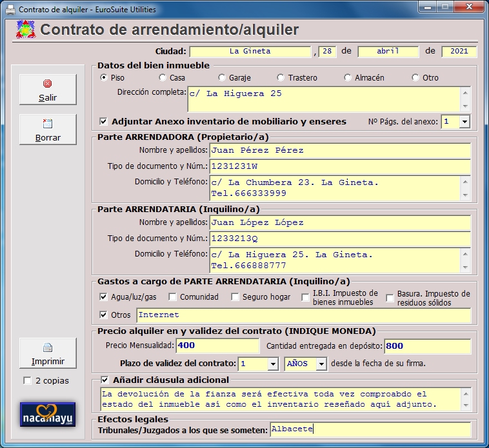Enable the Comunidad expense checkbox
Viewport: 489px width, 448px height.
173,297
